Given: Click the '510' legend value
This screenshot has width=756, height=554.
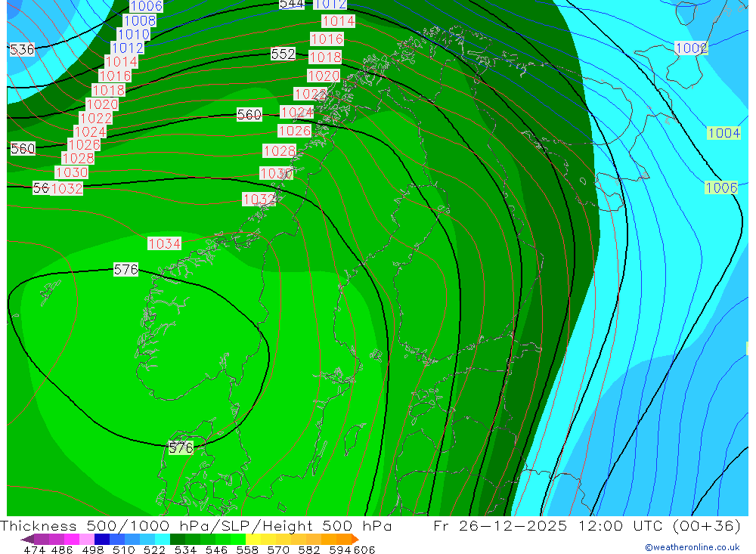Looking at the screenshot, I should [124, 549].
